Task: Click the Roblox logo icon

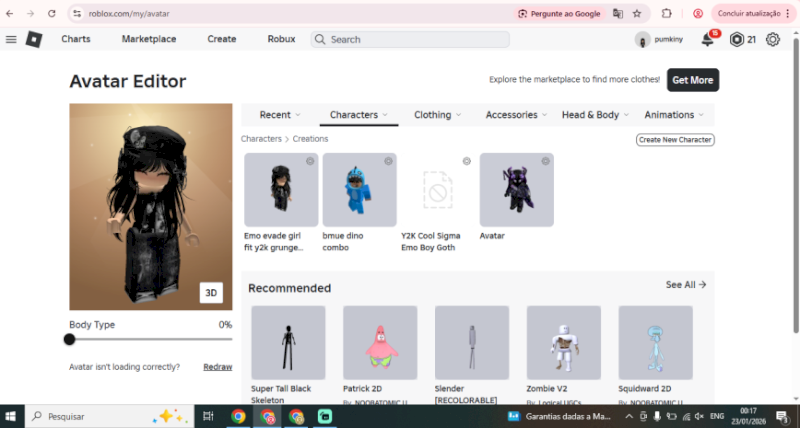Action: click(x=34, y=39)
